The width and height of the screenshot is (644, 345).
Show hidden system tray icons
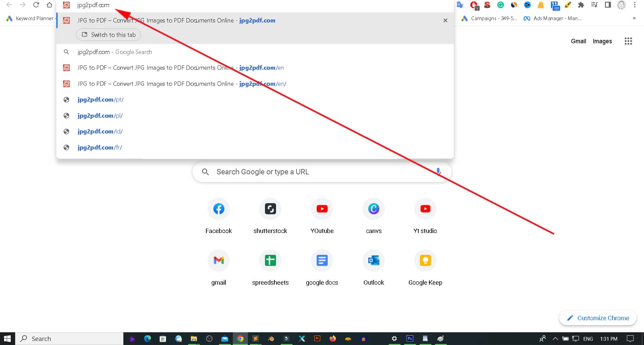click(x=555, y=339)
